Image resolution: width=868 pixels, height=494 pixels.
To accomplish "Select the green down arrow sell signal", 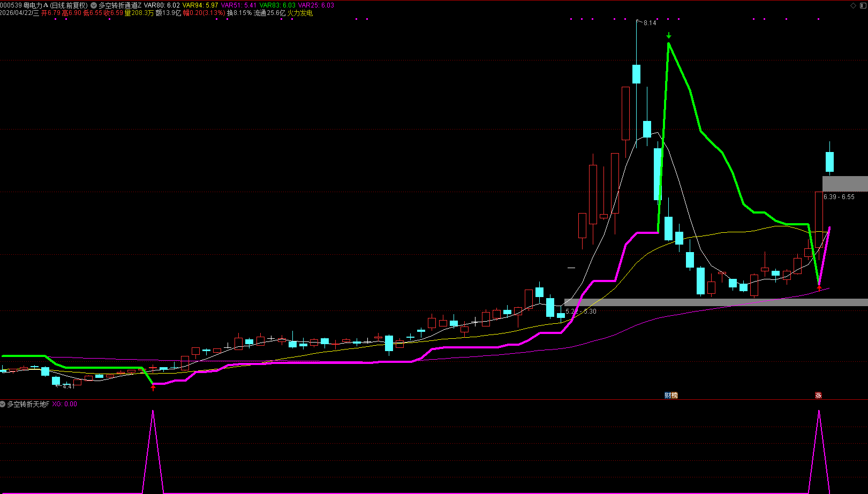I will pos(669,36).
